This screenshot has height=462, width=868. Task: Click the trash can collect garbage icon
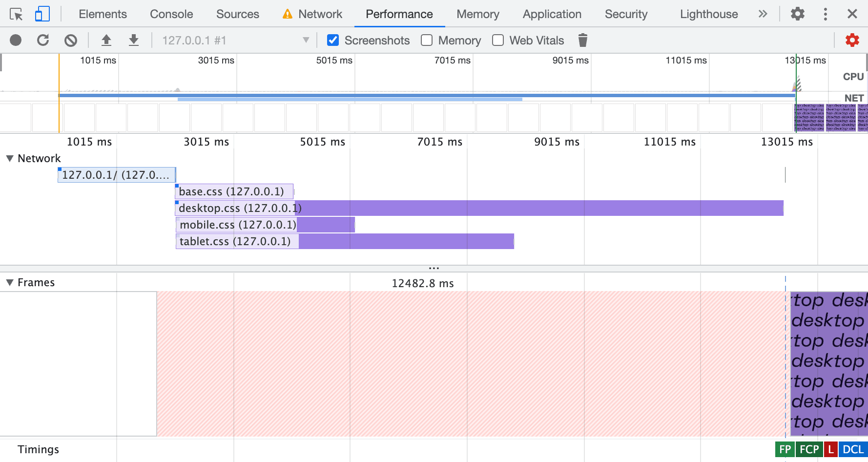point(583,40)
